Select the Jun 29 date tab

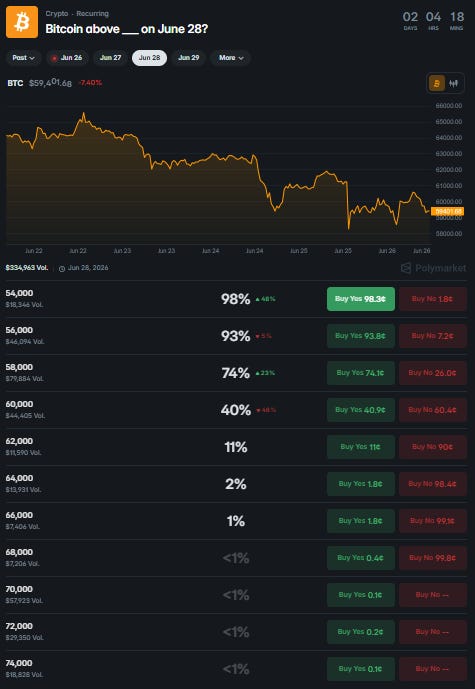pyautogui.click(x=189, y=58)
